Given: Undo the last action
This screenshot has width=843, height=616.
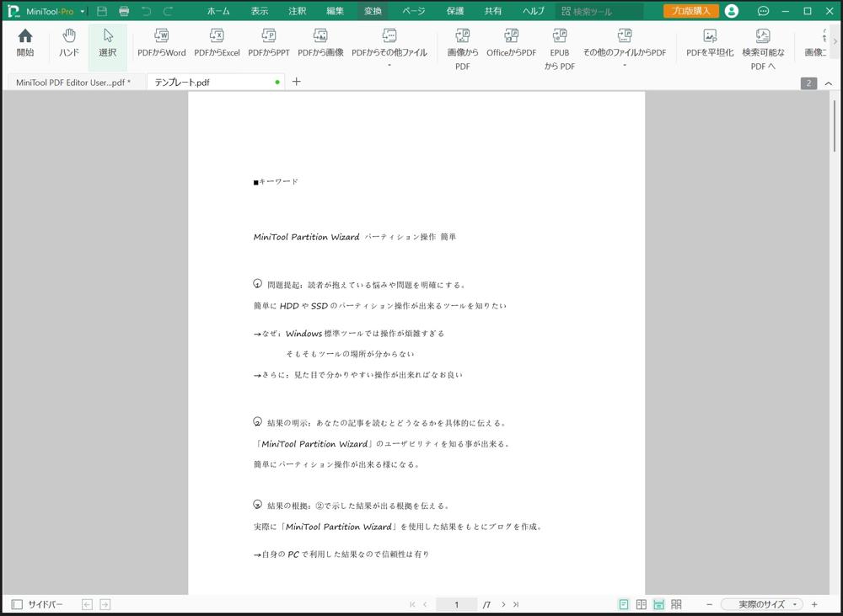Looking at the screenshot, I should click(x=146, y=11).
